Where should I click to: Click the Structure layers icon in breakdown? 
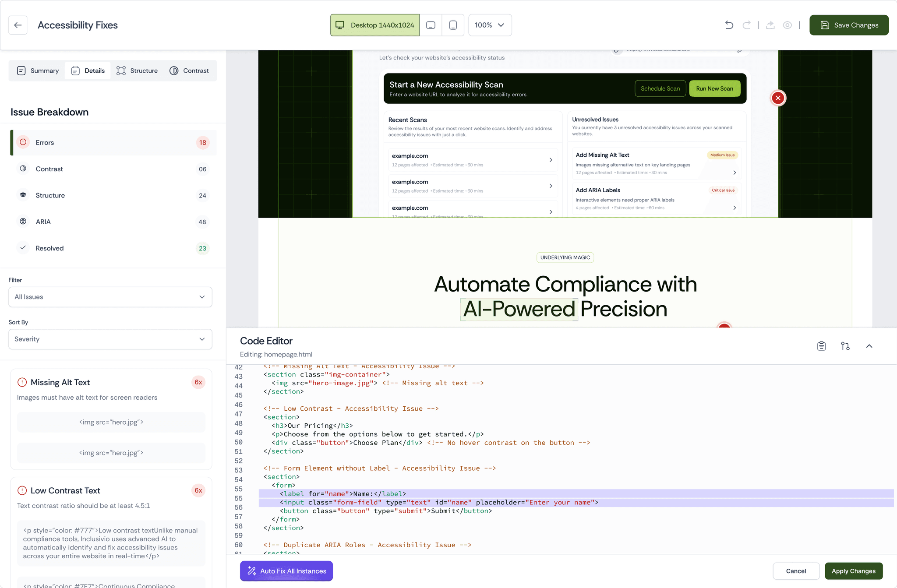[23, 195]
